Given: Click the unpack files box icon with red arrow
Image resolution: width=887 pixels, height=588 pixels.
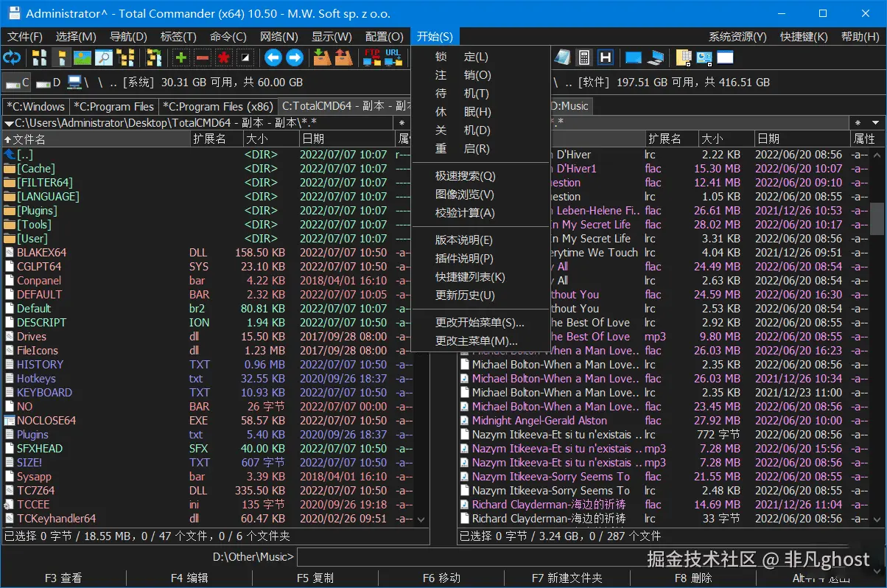Looking at the screenshot, I should click(x=344, y=57).
